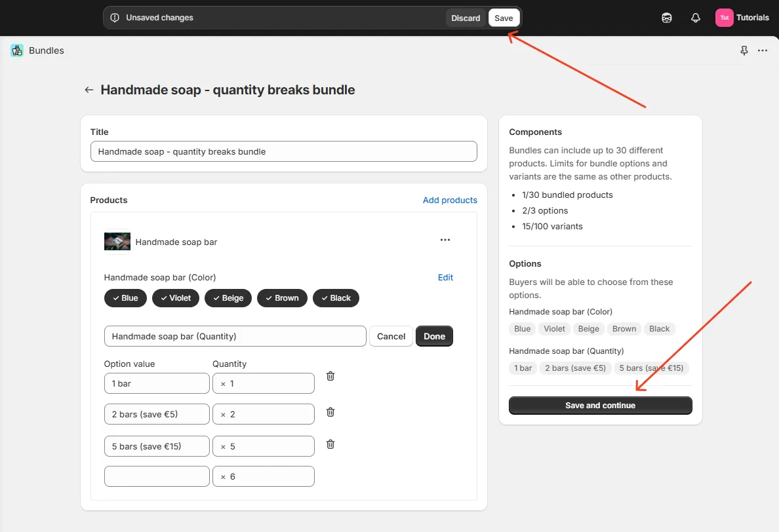Viewport: 779px width, 532px height.
Task: Click the Handmade soap bar thumbnail
Action: pyautogui.click(x=117, y=241)
